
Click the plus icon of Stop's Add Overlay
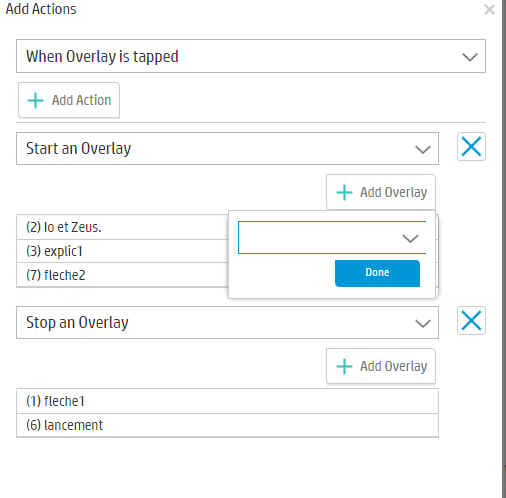pos(344,366)
